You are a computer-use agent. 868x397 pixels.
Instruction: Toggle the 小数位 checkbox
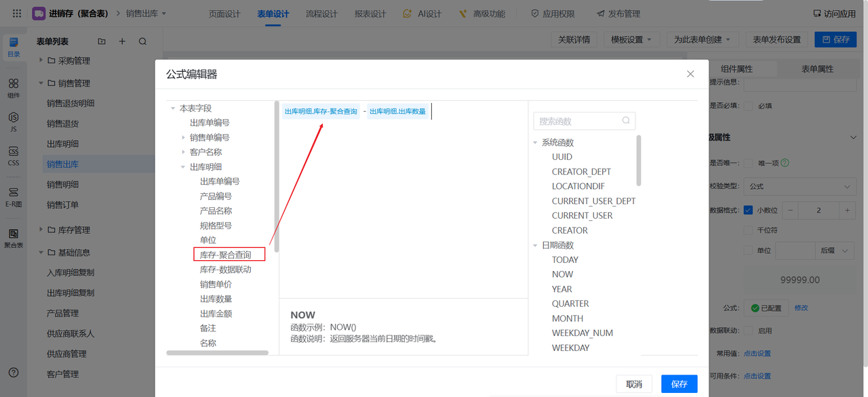coord(749,211)
